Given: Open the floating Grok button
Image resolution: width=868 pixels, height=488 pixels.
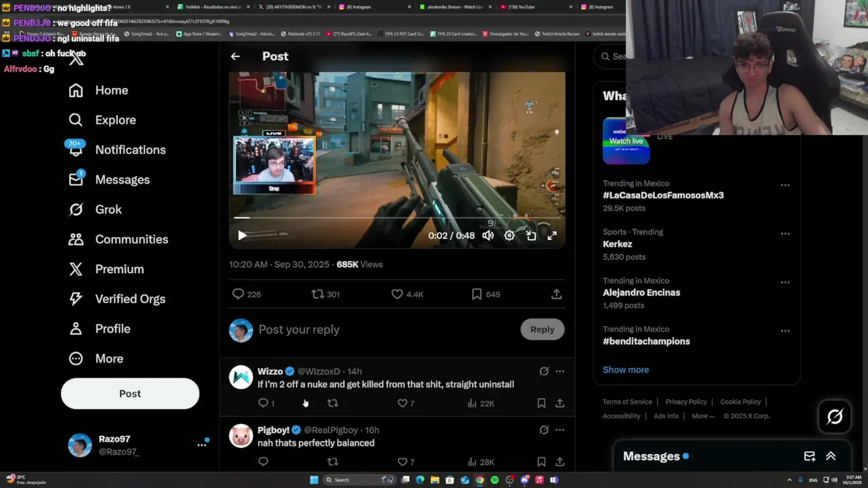Looking at the screenshot, I should (x=835, y=416).
